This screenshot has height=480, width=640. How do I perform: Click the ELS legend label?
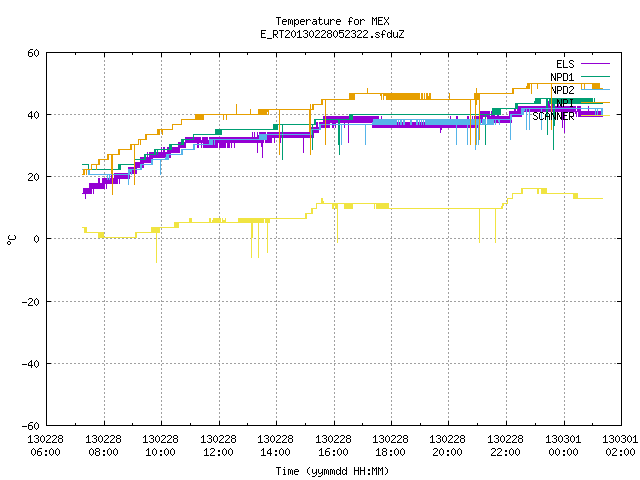point(565,64)
